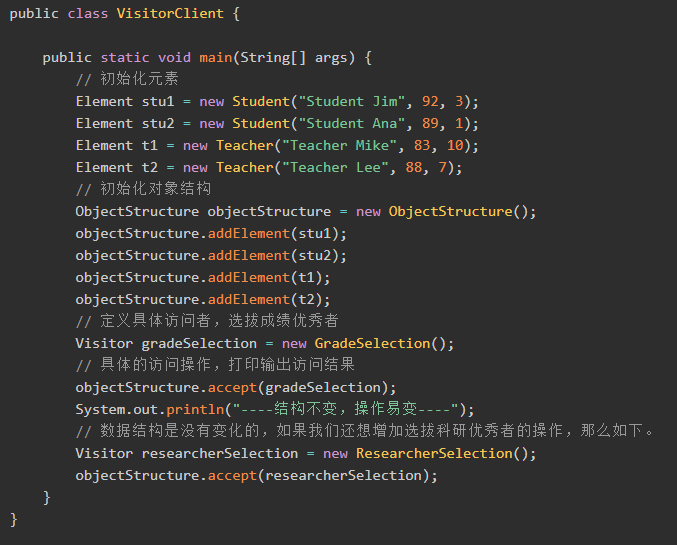This screenshot has height=545, width=677.
Task: Click accept in the researcherSelection line
Action: pyautogui.click(x=232, y=476)
